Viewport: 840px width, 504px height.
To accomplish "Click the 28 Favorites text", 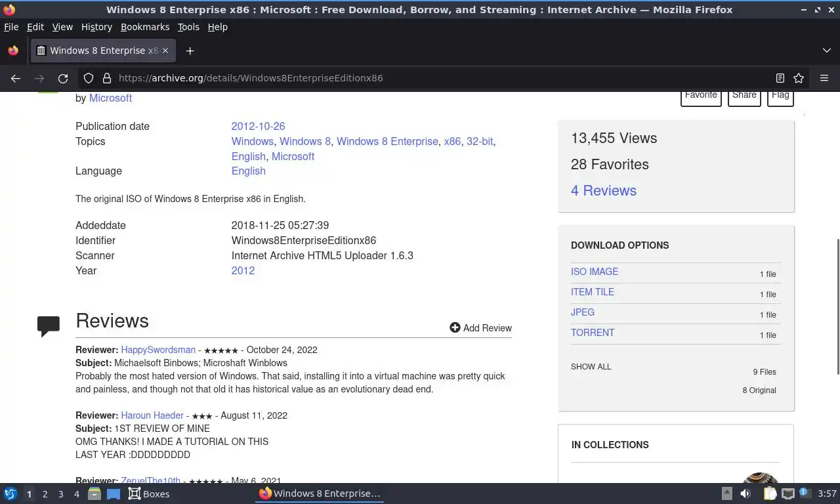I will (x=610, y=164).
